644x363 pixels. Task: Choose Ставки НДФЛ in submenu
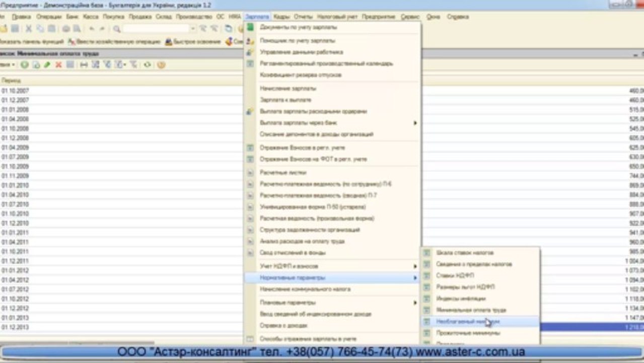(480, 275)
